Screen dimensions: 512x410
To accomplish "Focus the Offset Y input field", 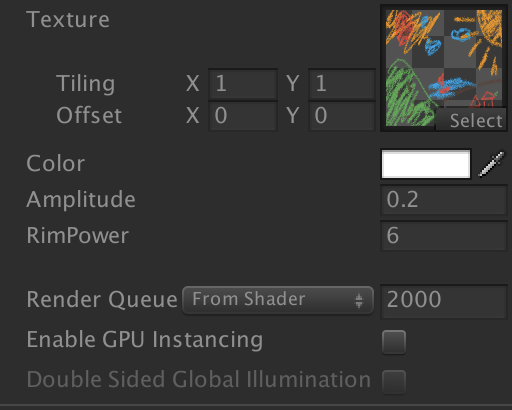I will [342, 116].
